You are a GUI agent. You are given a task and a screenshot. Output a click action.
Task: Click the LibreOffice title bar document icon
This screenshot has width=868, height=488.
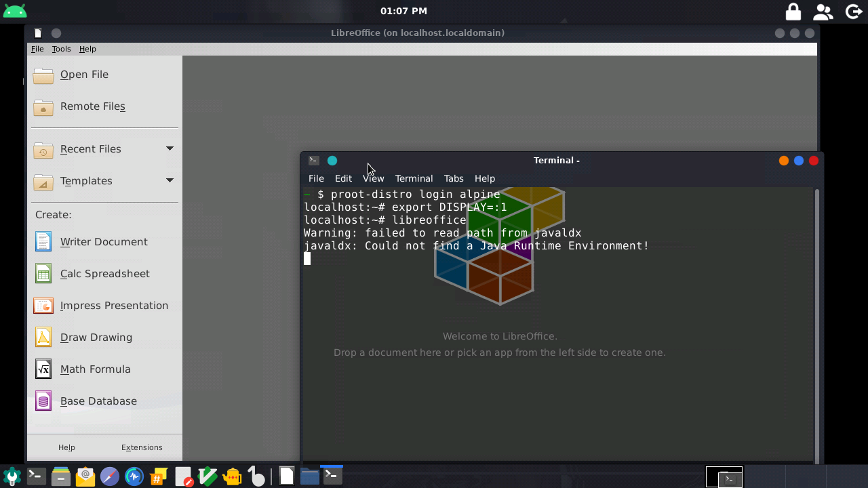point(38,33)
